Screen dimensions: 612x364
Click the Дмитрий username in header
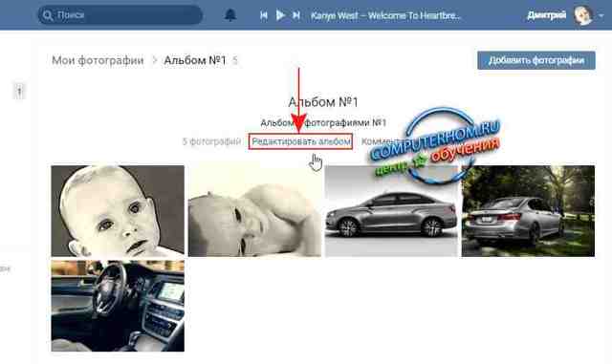pos(546,15)
